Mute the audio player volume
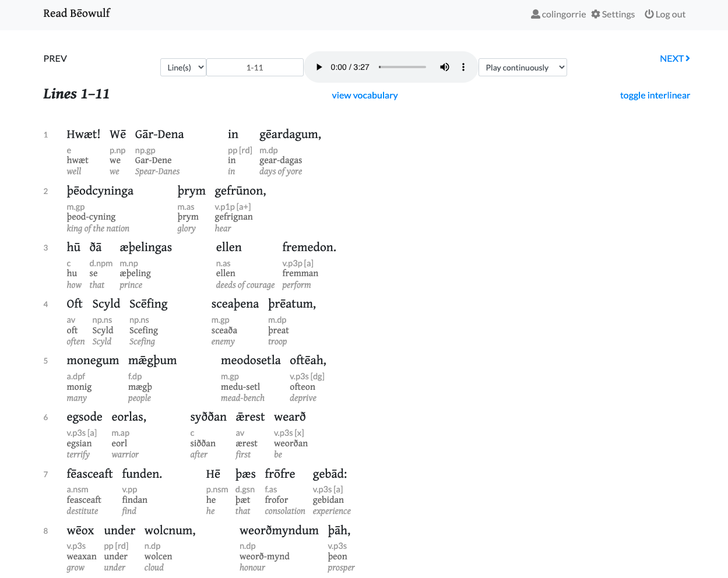The height and width of the screenshot is (578, 728). (x=445, y=67)
